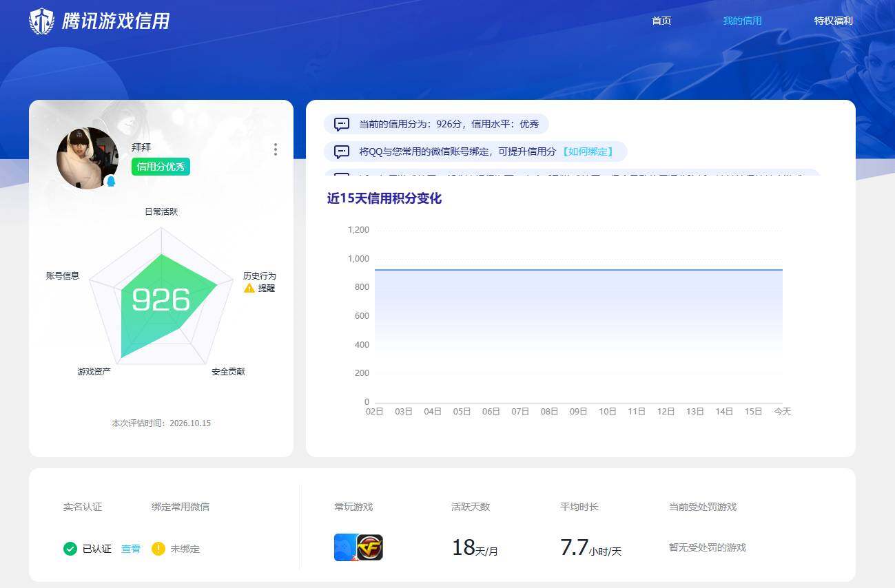
Task: Click the chat icon beside the 微信账号绑定 message
Action: point(342,152)
